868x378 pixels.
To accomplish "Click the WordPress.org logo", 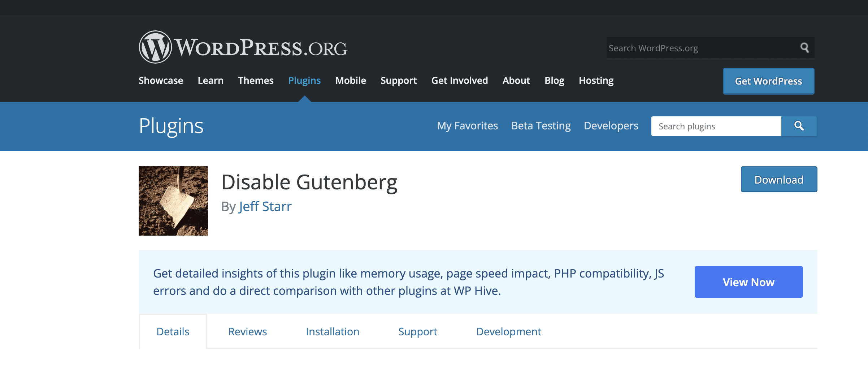I will (x=243, y=47).
